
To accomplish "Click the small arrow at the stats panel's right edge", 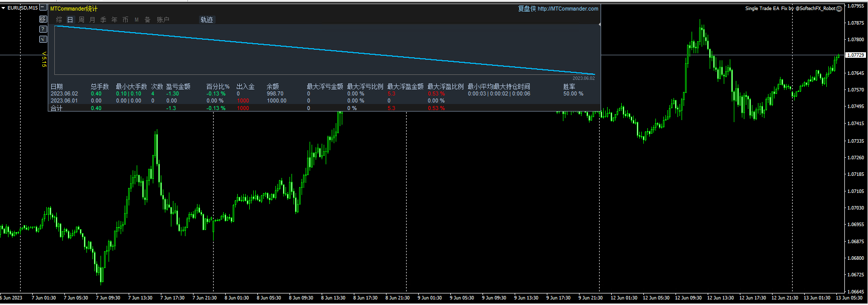I will (599, 24).
